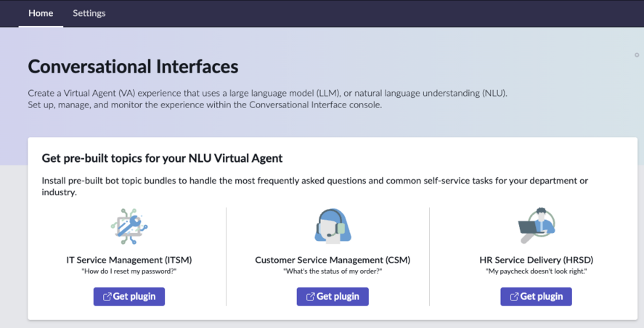Click the Customer Service Management (CSM) title

(333, 260)
